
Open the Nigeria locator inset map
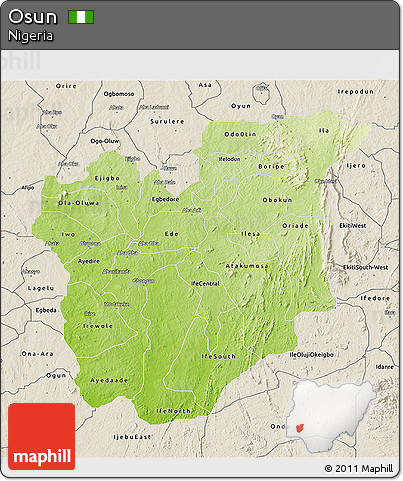(331, 417)
